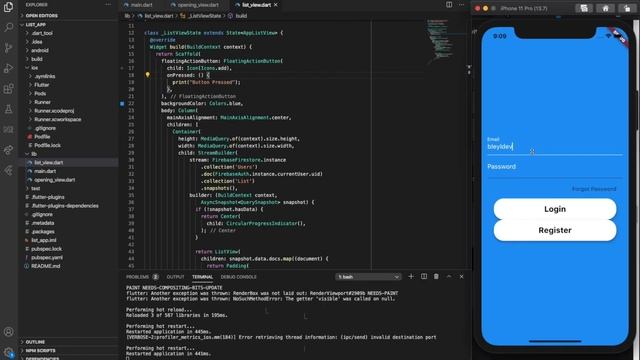This screenshot has width=640, height=360.
Task: Expand the .dart_tool folder
Action: pyautogui.click(x=42, y=33)
